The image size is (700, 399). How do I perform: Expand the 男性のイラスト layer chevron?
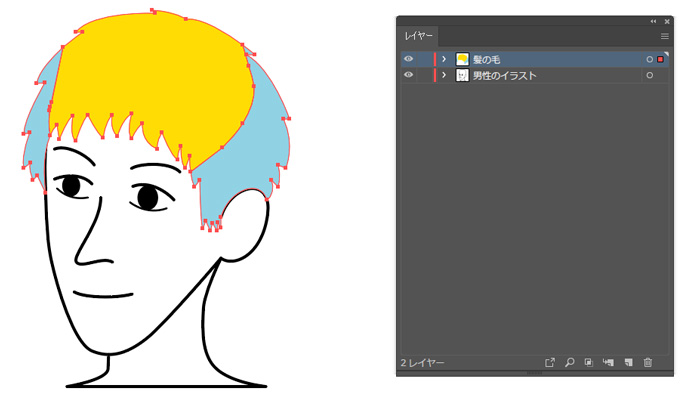444,75
